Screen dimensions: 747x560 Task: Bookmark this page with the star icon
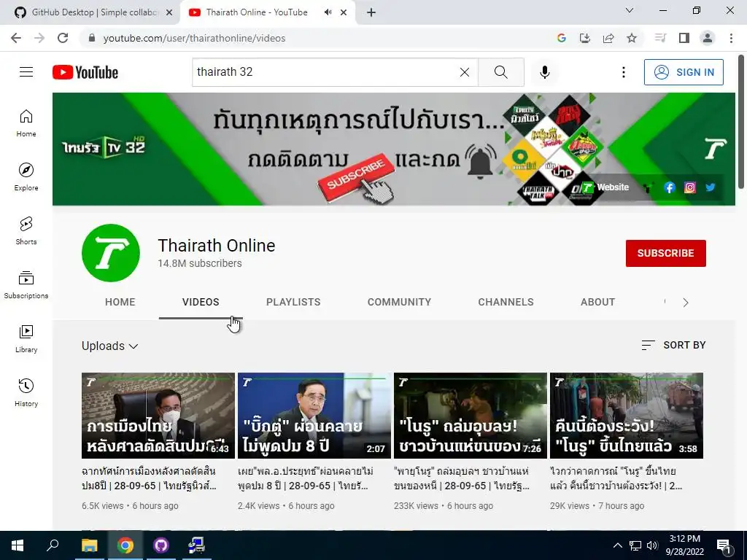click(632, 38)
